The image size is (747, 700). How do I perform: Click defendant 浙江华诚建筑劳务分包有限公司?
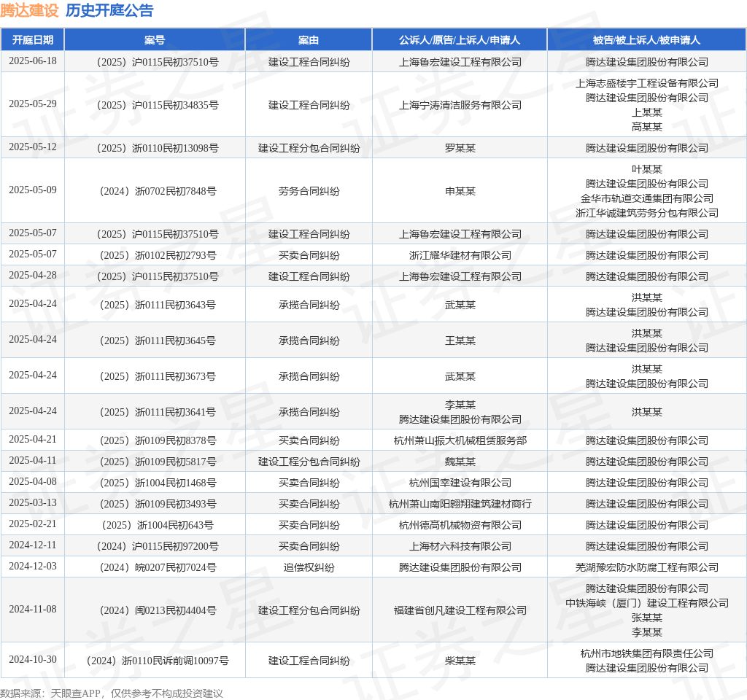tap(647, 213)
